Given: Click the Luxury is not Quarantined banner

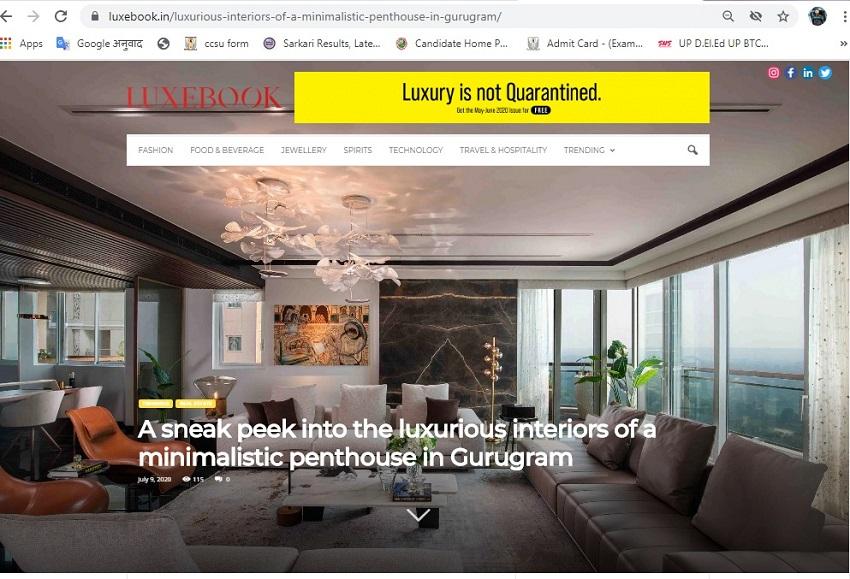Looking at the screenshot, I should click(501, 98).
